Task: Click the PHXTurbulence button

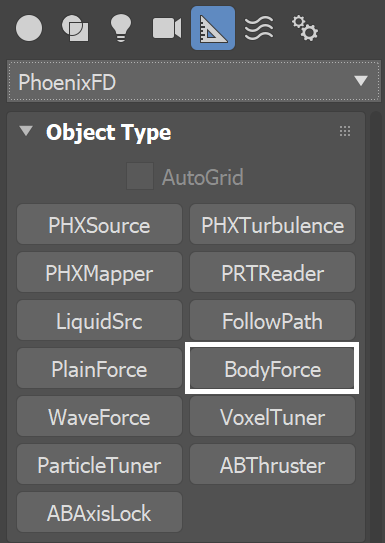Action: click(272, 224)
